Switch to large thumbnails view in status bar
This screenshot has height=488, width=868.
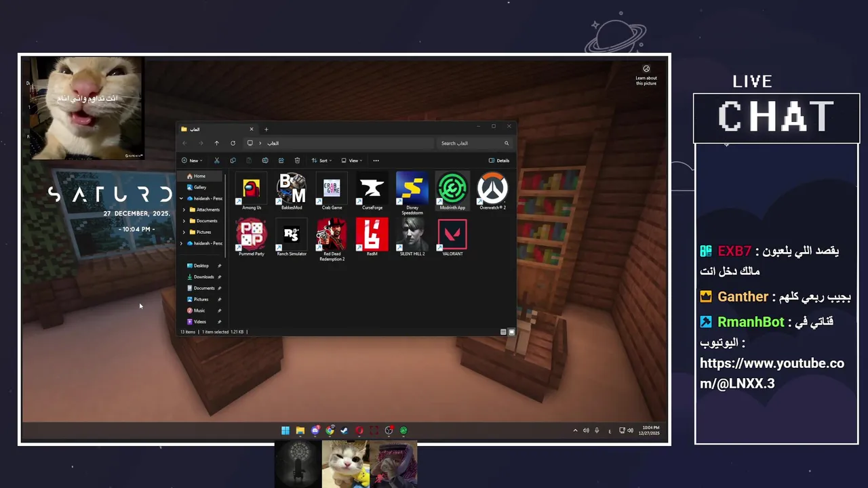(x=511, y=332)
